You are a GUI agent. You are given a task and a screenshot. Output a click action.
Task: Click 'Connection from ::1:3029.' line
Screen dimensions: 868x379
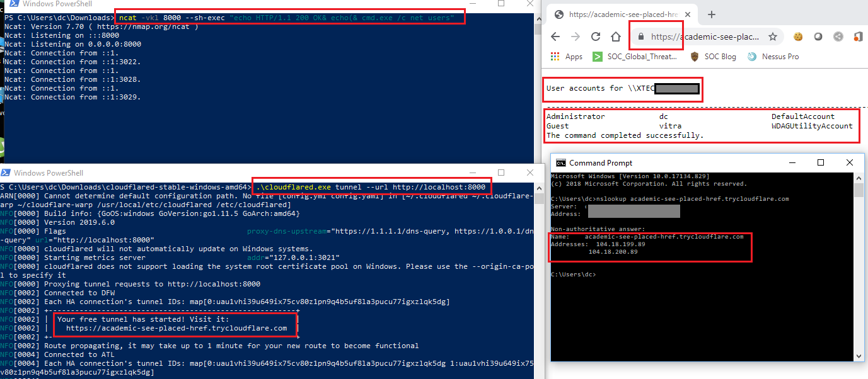[x=72, y=97]
